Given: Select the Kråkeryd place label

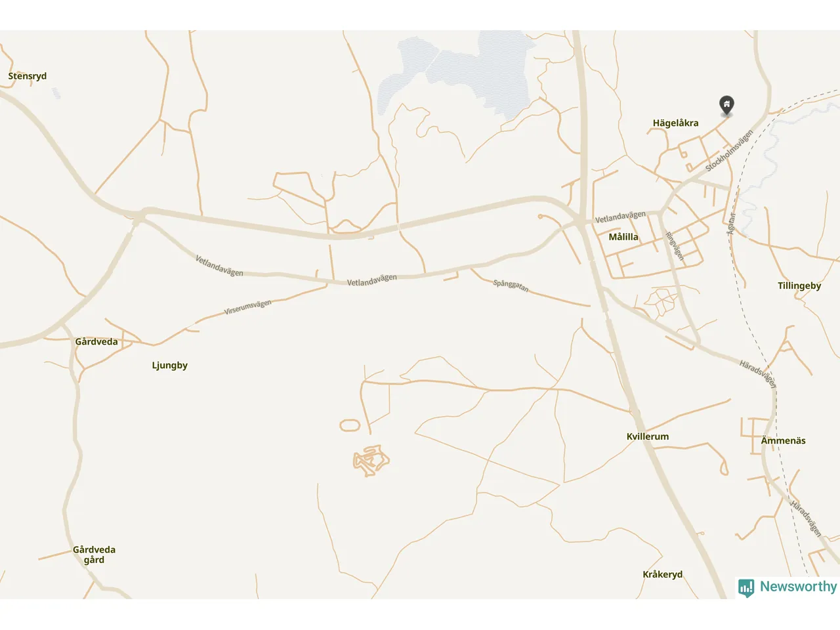Looking at the screenshot, I should 662,574.
